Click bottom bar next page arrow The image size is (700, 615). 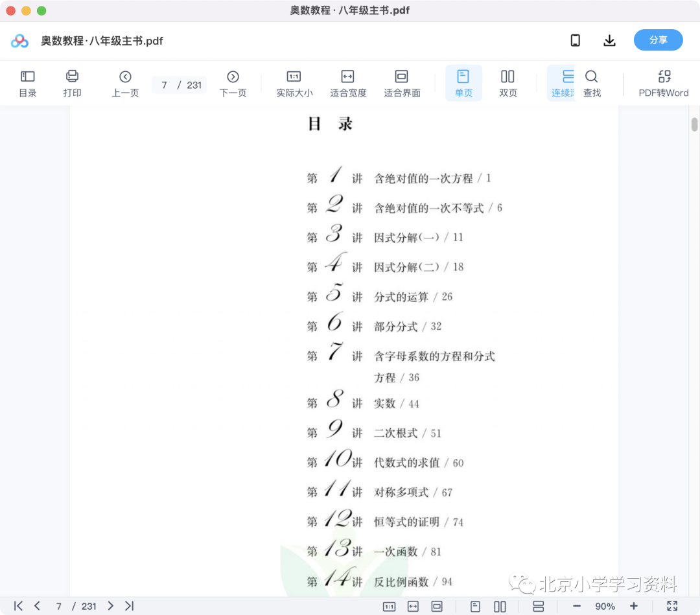point(110,606)
